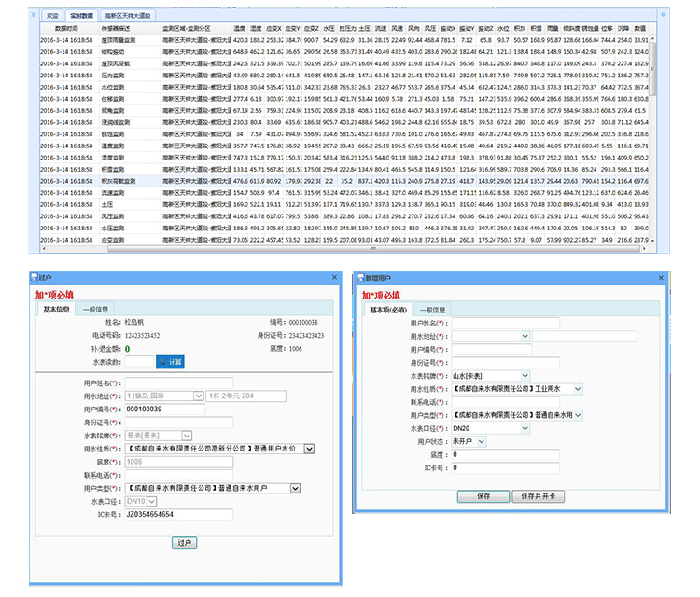Click the horizontal scrollbar of data grid
Viewport: 700px width, 597px height.
(x=374, y=248)
